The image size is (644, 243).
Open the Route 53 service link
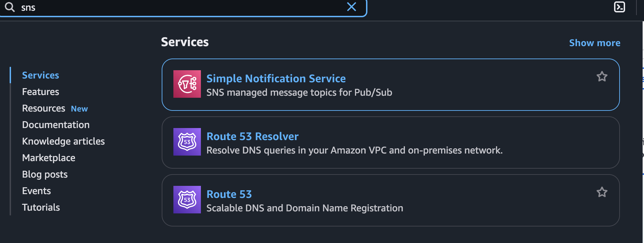point(229,194)
